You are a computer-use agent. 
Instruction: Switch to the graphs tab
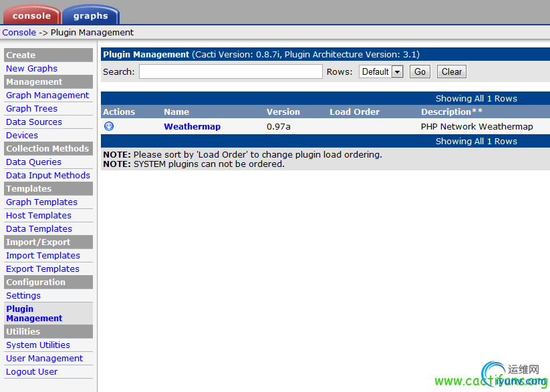coord(90,15)
